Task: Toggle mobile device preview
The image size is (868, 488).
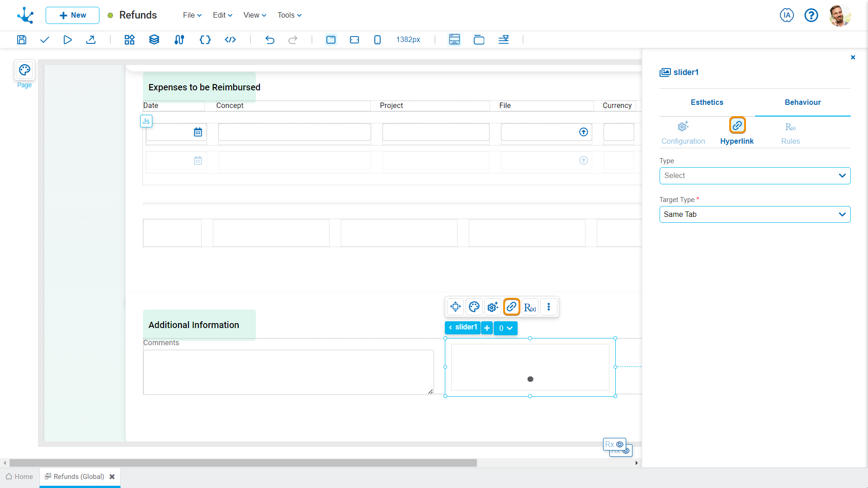Action: pyautogui.click(x=377, y=40)
